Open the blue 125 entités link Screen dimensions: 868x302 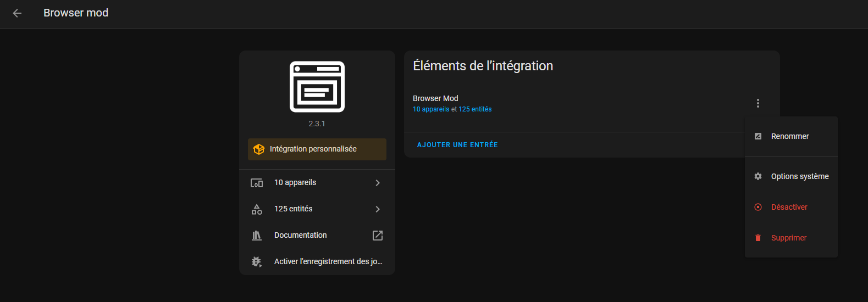pos(475,109)
